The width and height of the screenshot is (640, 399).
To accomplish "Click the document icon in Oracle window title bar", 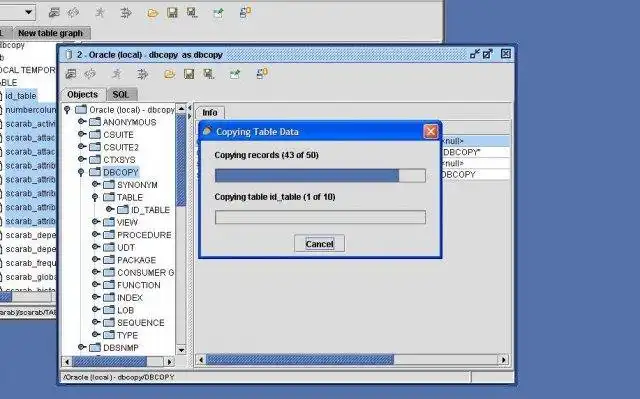I will tap(69, 54).
